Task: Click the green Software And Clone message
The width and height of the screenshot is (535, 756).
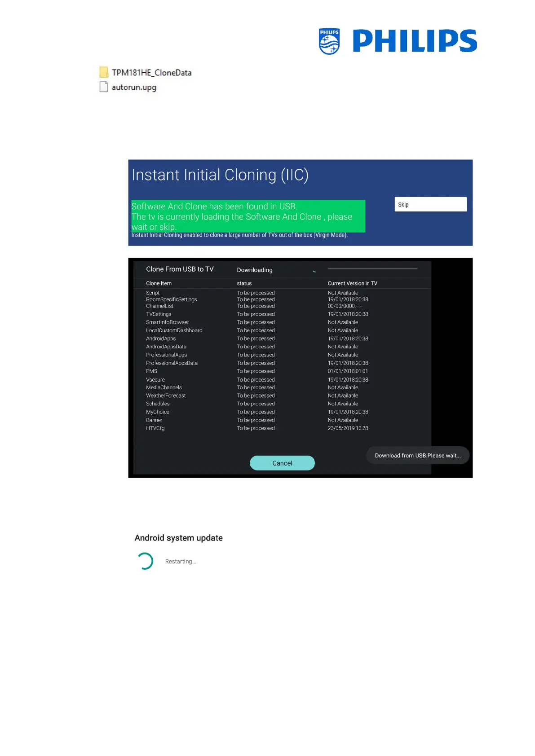Action: click(x=248, y=216)
